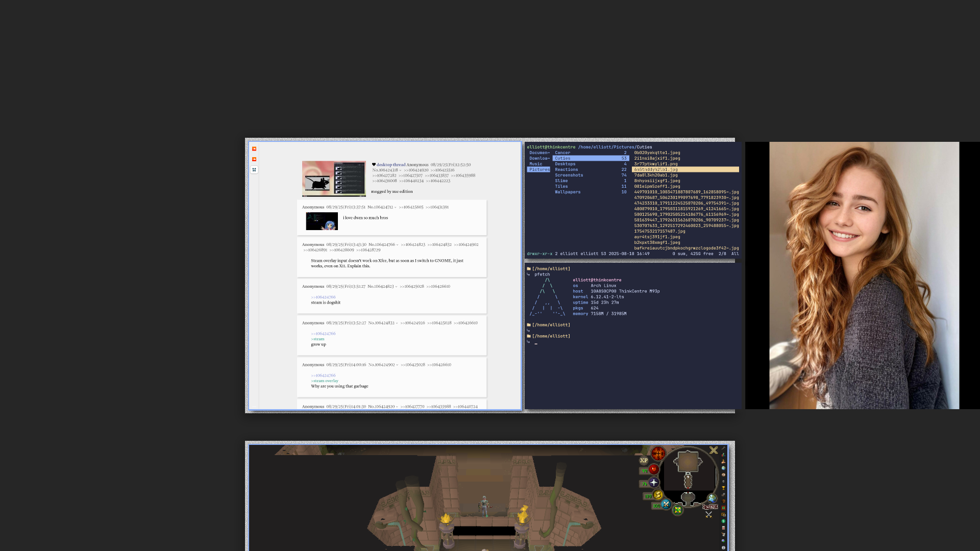Click the red heart hitpoints orb

pyautogui.click(x=654, y=469)
